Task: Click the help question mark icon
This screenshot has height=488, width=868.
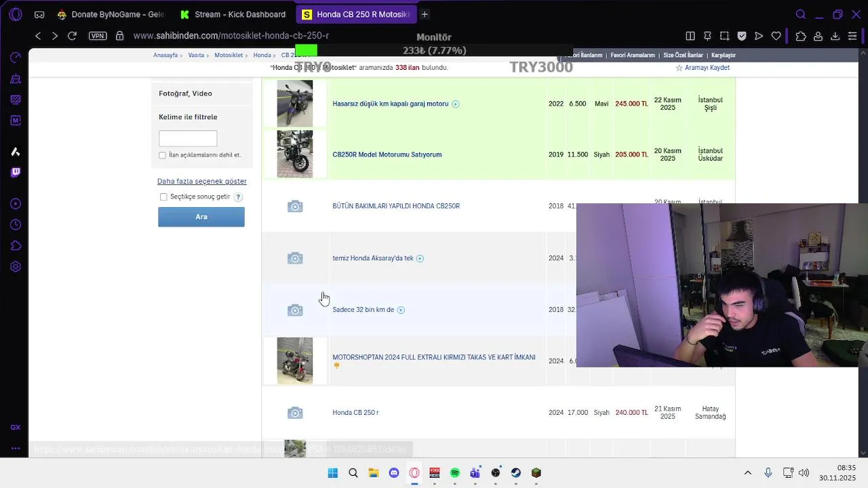Action: point(238,197)
